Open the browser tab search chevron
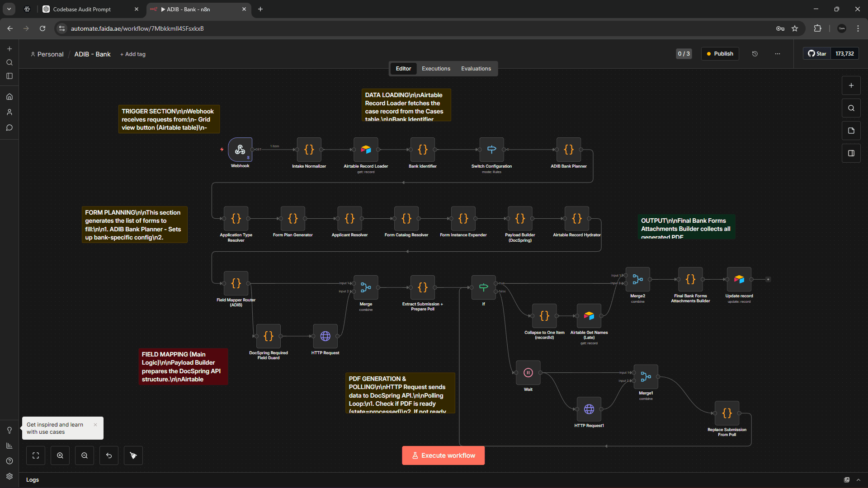 [9, 9]
